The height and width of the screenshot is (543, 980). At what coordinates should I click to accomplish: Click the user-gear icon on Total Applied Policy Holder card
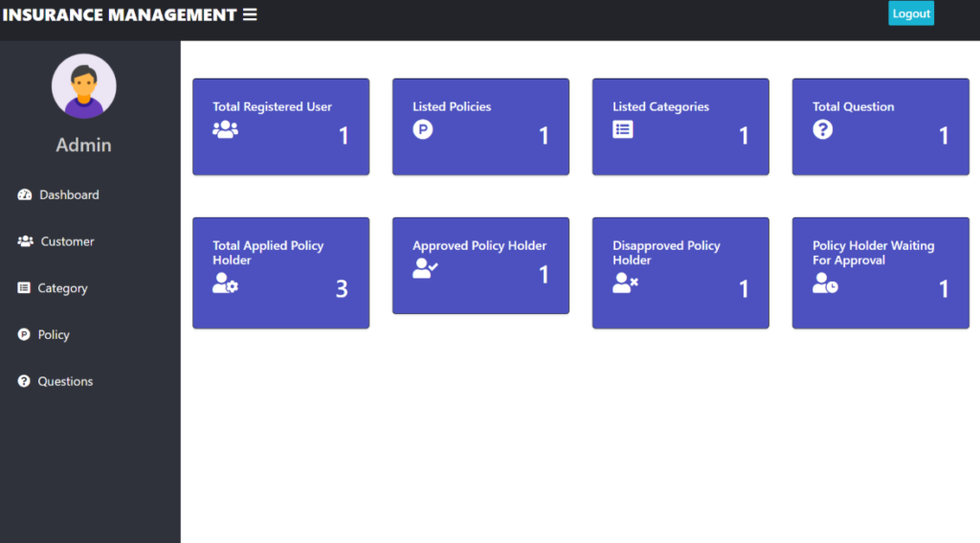pos(225,283)
